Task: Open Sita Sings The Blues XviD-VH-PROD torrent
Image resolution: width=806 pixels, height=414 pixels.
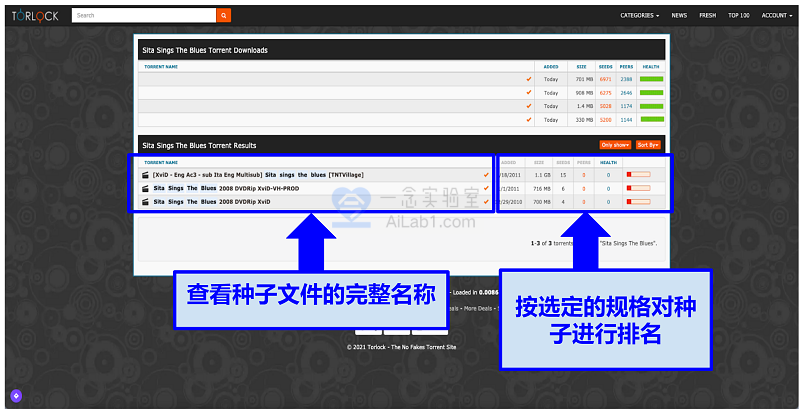Action: click(226, 188)
